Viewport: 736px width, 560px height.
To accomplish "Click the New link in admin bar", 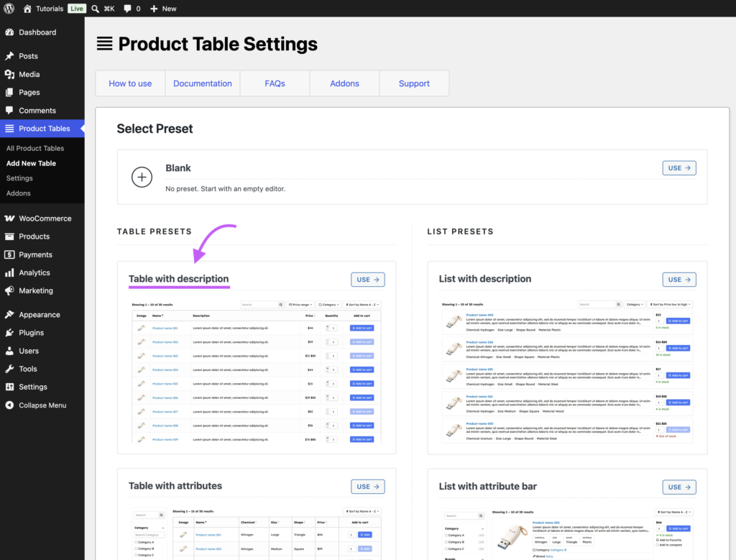I will coord(169,9).
